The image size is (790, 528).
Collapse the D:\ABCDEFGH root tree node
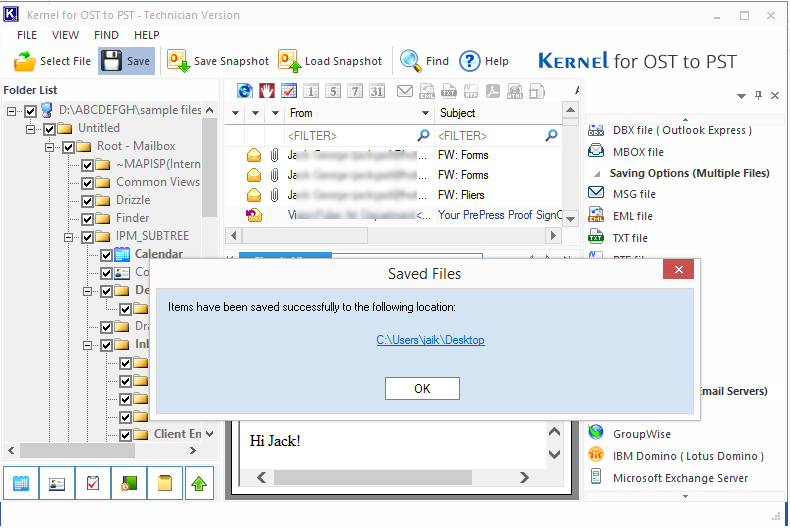pos(11,111)
